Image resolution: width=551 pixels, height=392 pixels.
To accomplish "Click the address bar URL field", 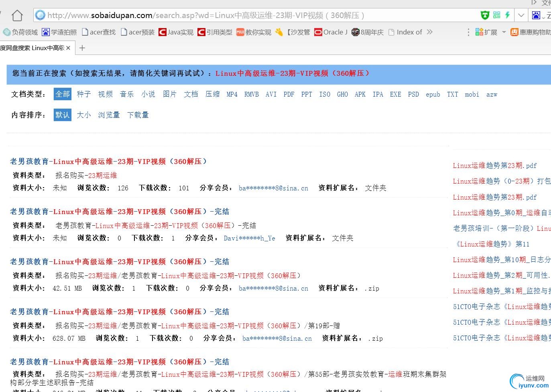I will [x=257, y=15].
